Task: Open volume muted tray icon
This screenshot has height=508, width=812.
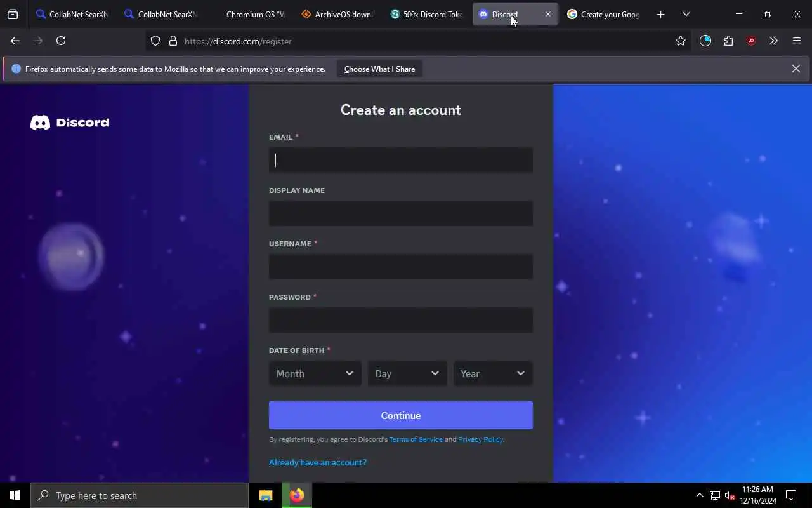Action: tap(730, 495)
